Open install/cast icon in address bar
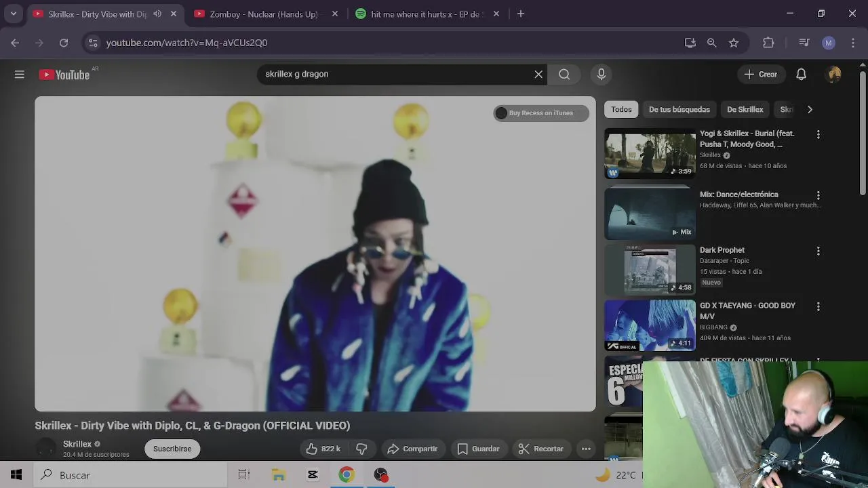868x488 pixels. pyautogui.click(x=690, y=43)
